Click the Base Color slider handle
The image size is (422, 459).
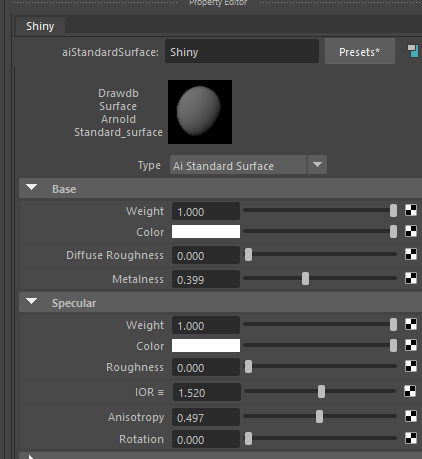393,232
